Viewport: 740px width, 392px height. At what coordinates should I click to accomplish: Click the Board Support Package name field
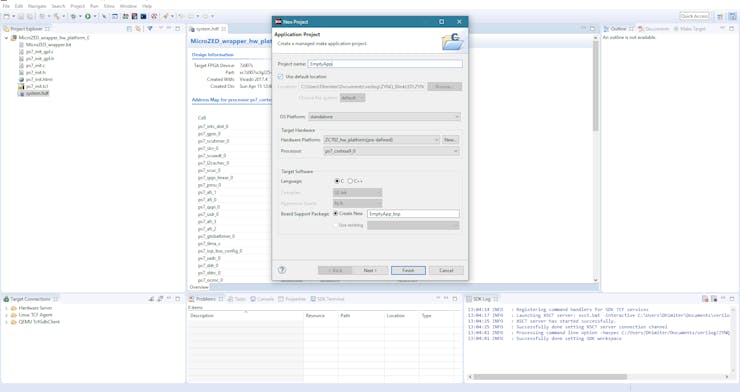point(413,214)
